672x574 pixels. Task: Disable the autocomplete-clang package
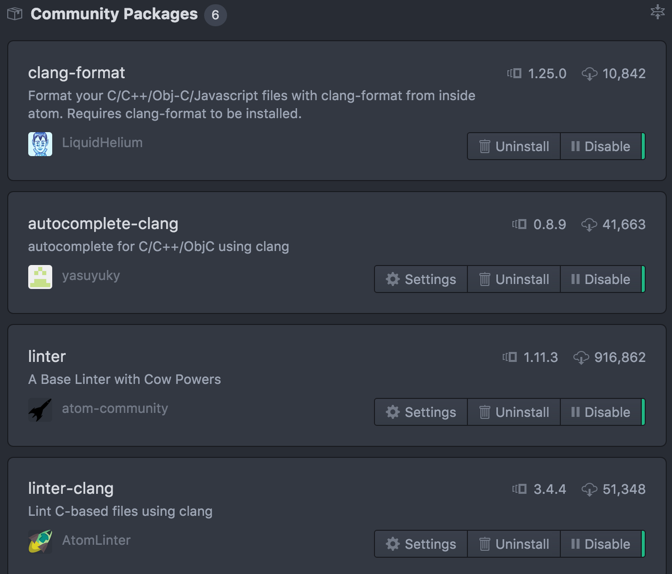(x=602, y=279)
